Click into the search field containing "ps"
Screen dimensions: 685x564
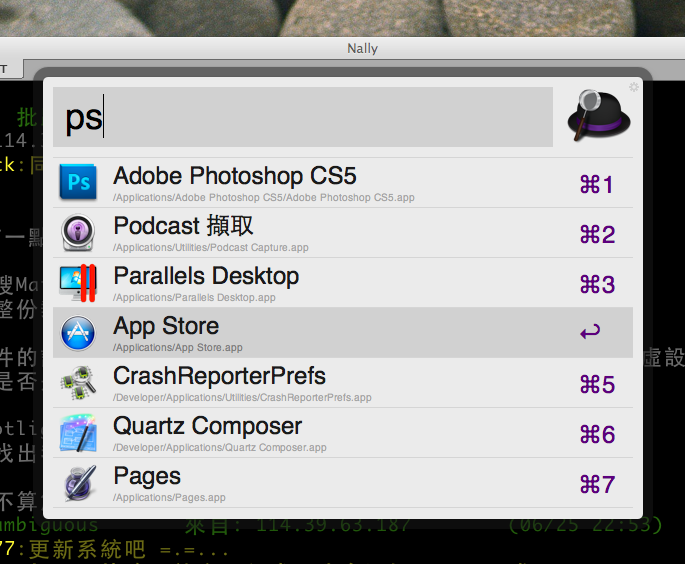click(303, 117)
